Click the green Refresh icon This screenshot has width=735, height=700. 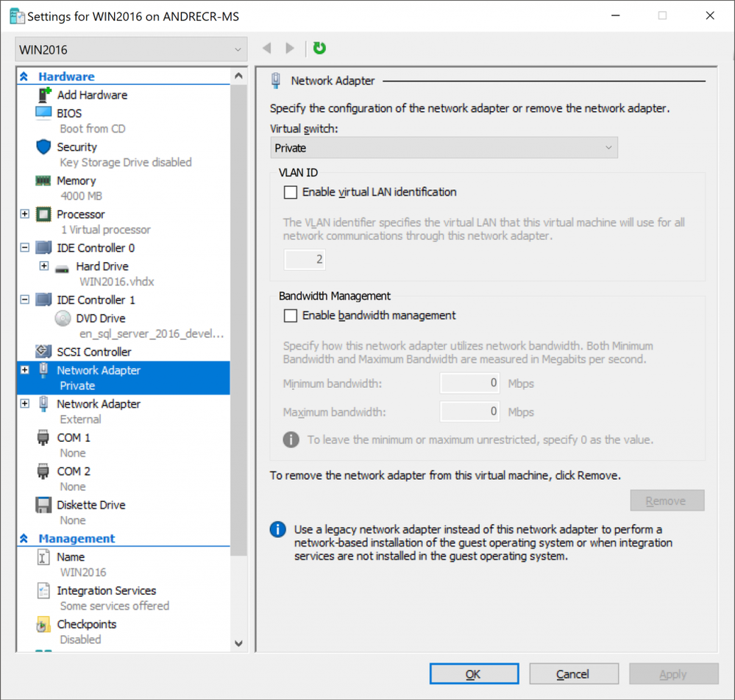pyautogui.click(x=320, y=48)
